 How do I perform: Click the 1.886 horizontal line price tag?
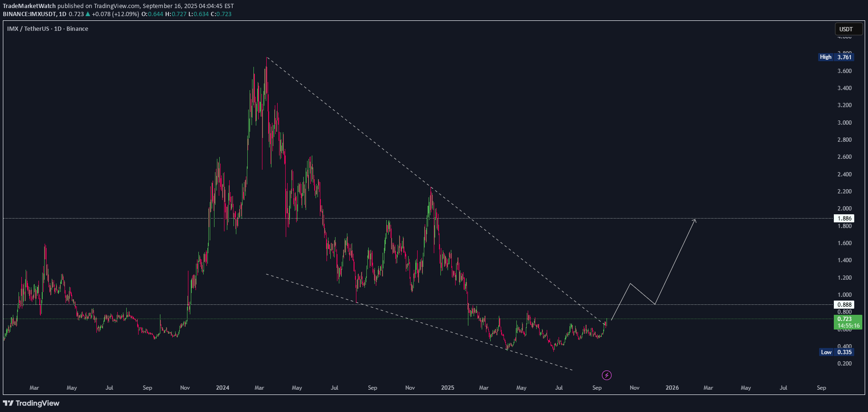click(844, 219)
